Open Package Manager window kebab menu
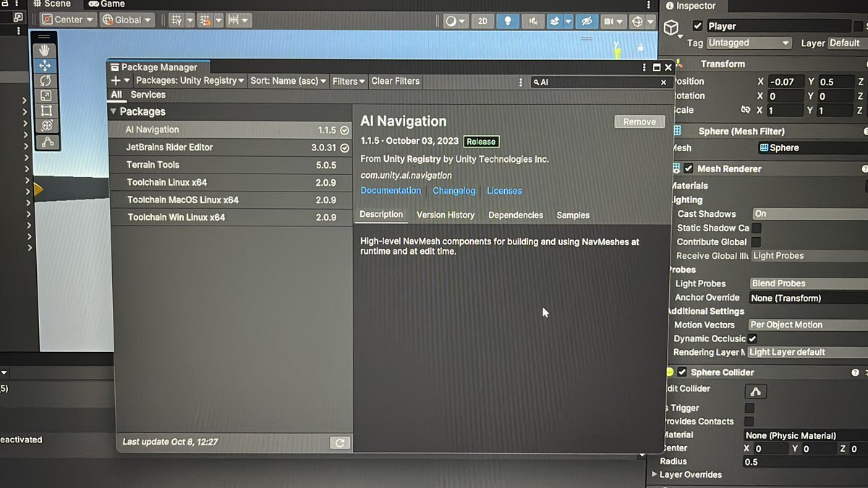Viewport: 868px width, 488px height. [x=644, y=67]
